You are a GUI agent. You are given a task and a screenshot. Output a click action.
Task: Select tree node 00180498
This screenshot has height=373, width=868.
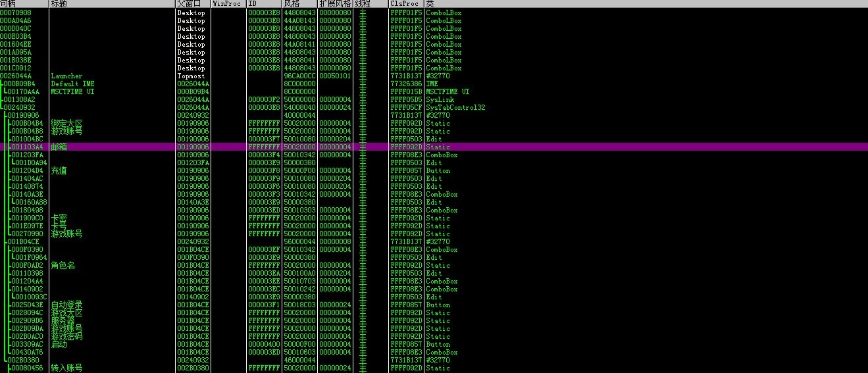coord(28,211)
